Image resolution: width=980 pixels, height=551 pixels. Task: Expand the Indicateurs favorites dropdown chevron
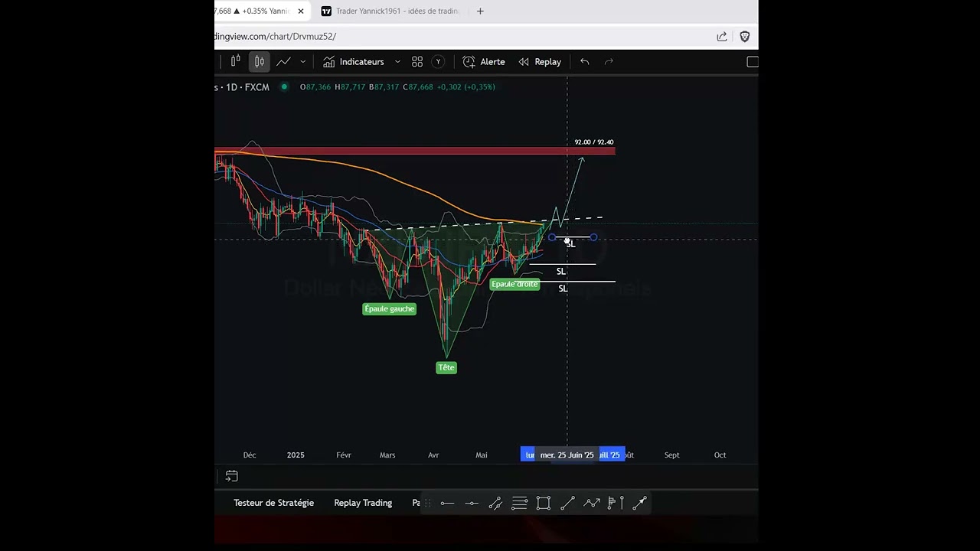pos(397,62)
